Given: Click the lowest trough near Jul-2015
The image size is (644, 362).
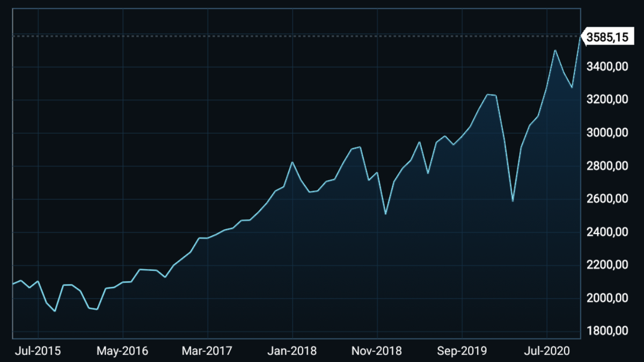Looking at the screenshot, I should 54,310.
